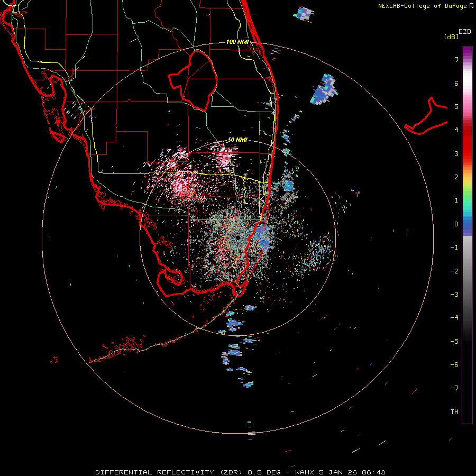Click the 5 value on the color scale

pos(456,106)
